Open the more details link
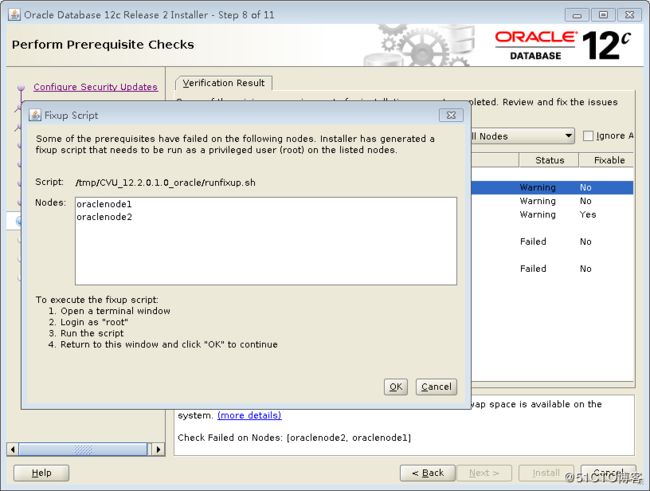The height and width of the screenshot is (491, 650). [x=249, y=416]
